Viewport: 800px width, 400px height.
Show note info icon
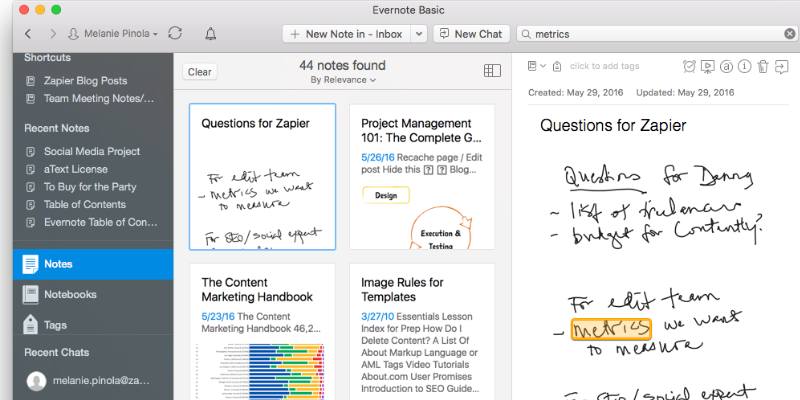744,66
